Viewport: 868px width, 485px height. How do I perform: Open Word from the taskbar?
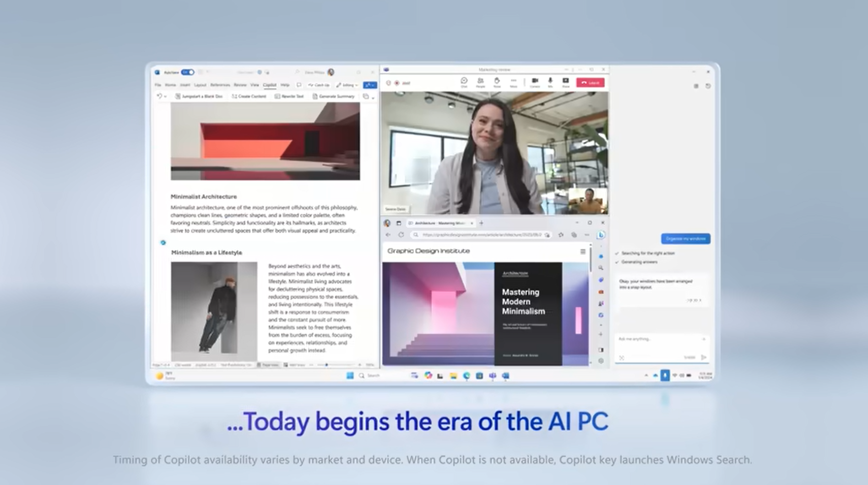point(505,376)
